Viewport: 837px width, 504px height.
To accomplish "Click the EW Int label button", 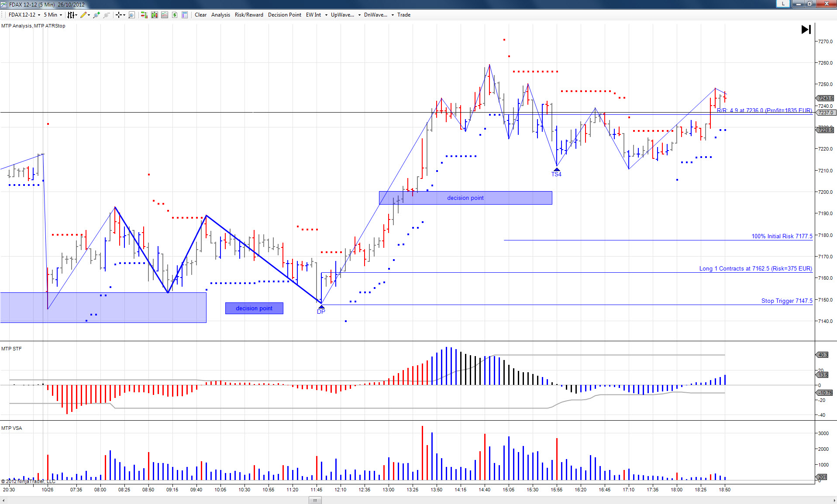I will tap(313, 15).
